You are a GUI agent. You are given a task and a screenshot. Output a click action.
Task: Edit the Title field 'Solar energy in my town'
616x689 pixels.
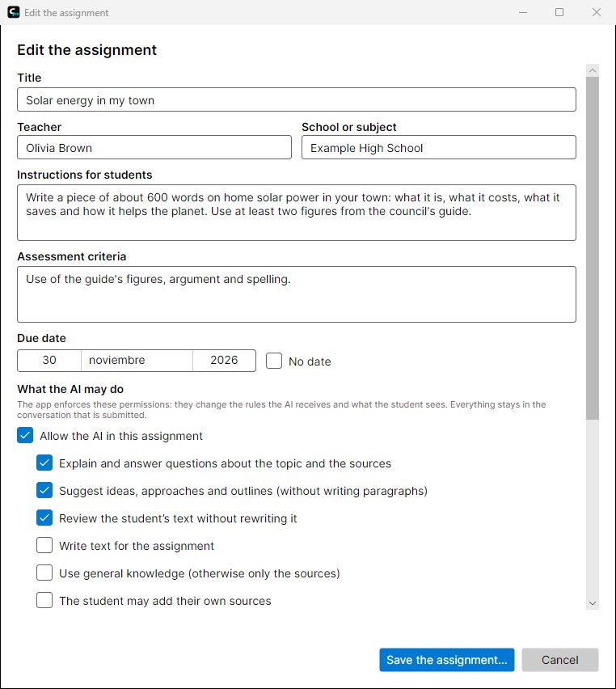point(297,99)
